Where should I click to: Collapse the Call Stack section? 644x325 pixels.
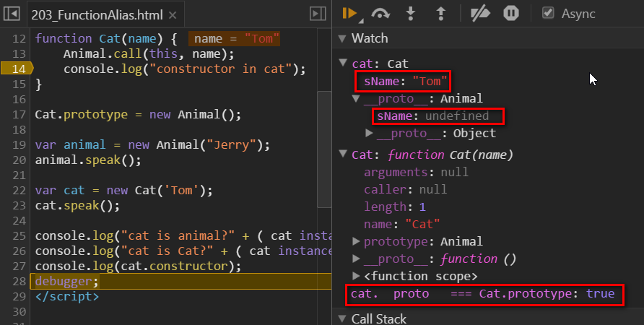(341, 318)
